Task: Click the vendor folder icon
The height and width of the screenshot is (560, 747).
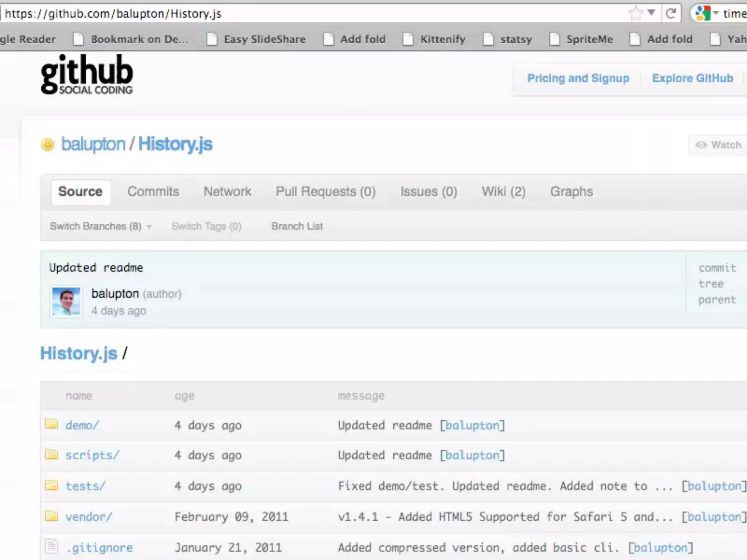Action: pos(51,516)
